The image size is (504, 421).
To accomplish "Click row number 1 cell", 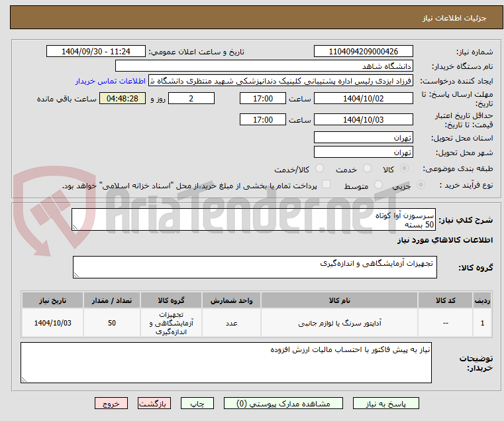I will tap(482, 323).
